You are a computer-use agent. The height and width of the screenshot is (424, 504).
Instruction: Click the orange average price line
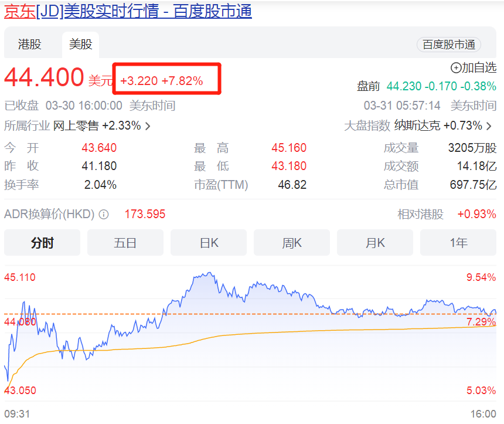[x=293, y=331]
